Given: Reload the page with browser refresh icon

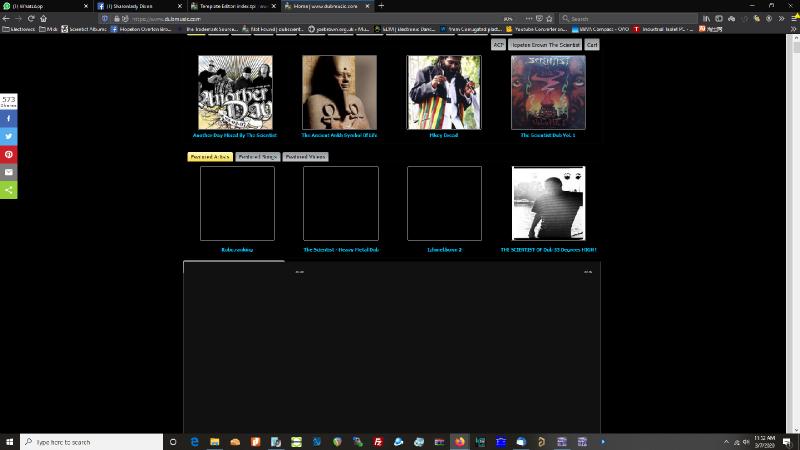Looking at the screenshot, I should [x=30, y=18].
